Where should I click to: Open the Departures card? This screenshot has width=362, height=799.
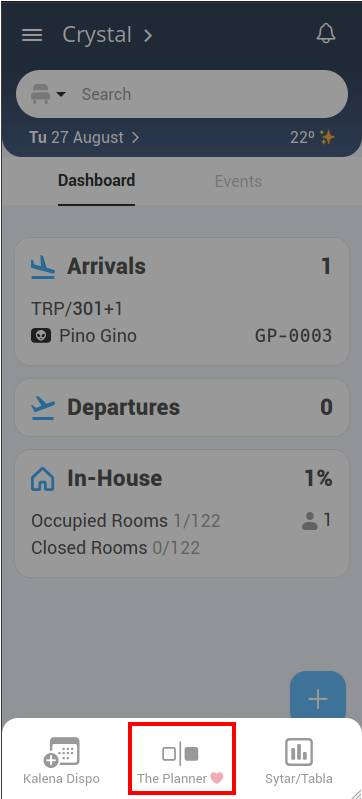[x=182, y=407]
